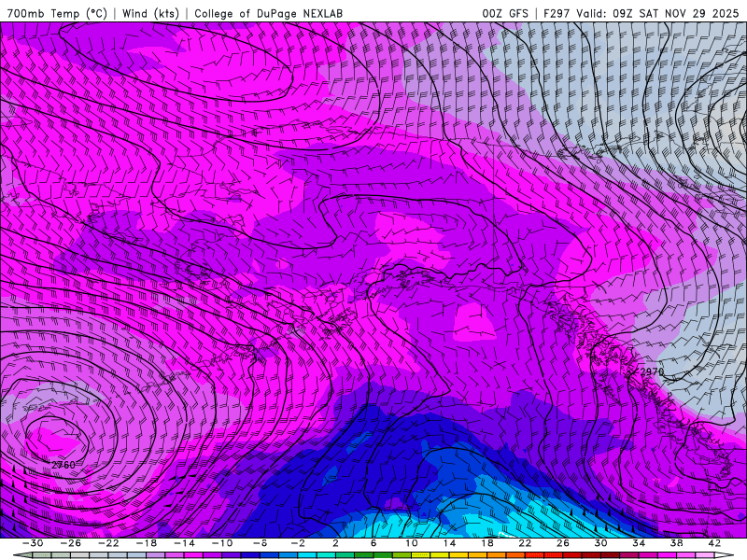
Task: Click the 26 value on the color scale
Action: (563, 543)
